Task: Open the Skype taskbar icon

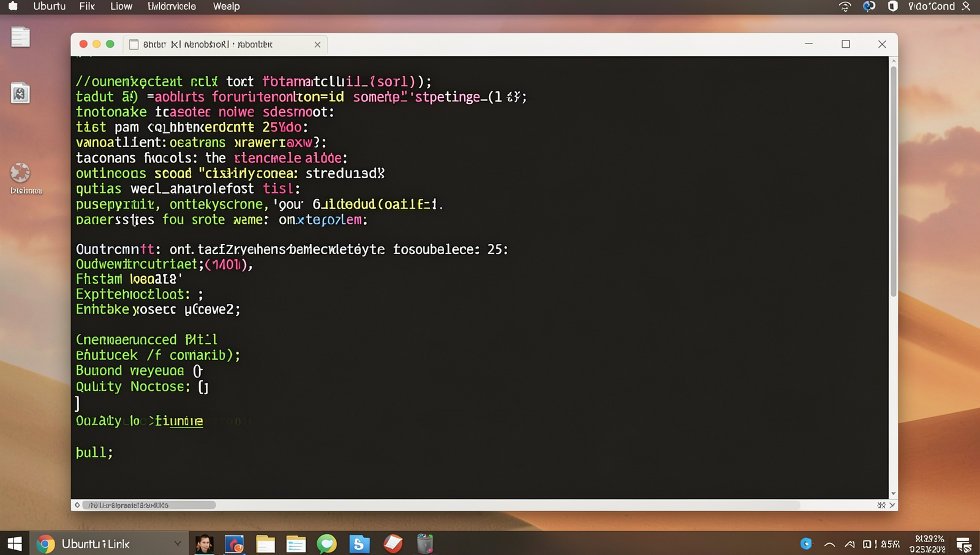Action: 360,543
